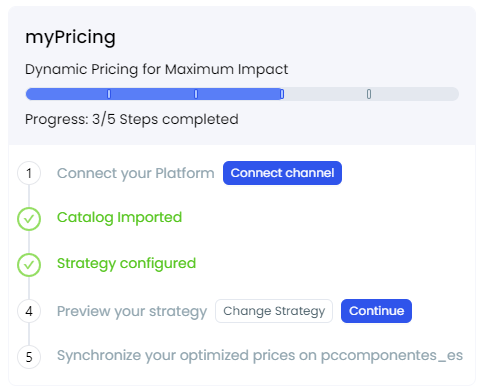Click the myPricing heading title

tap(70, 37)
